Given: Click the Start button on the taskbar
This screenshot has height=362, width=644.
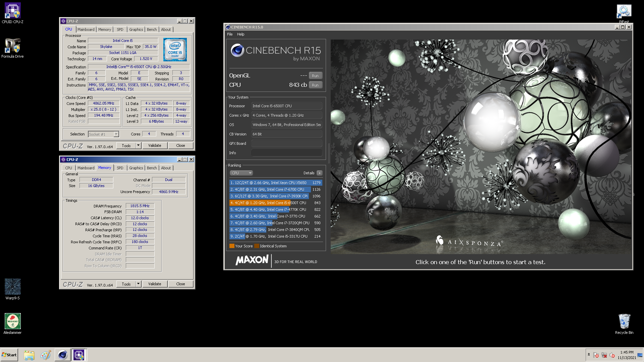Looking at the screenshot, I should pos(9,355).
